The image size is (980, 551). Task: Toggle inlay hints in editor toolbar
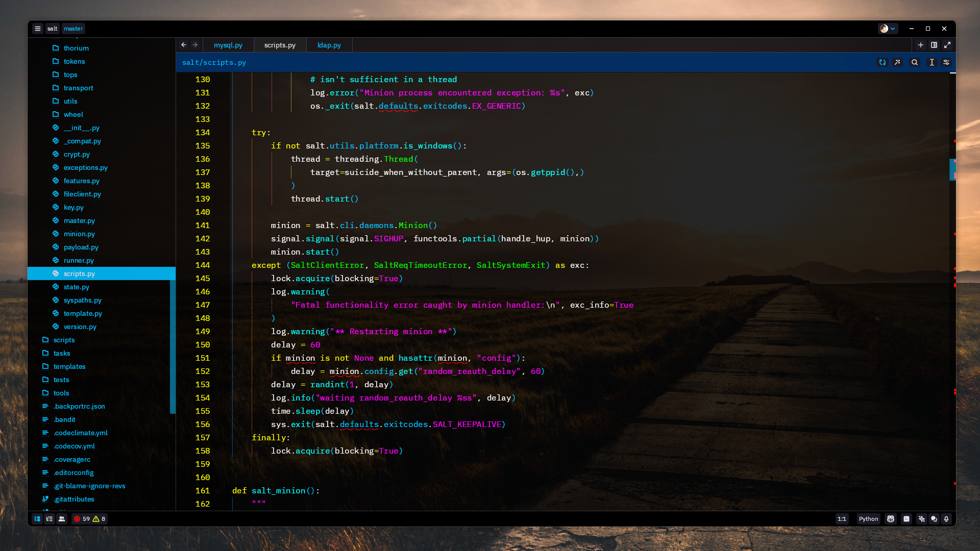pyautogui.click(x=883, y=62)
